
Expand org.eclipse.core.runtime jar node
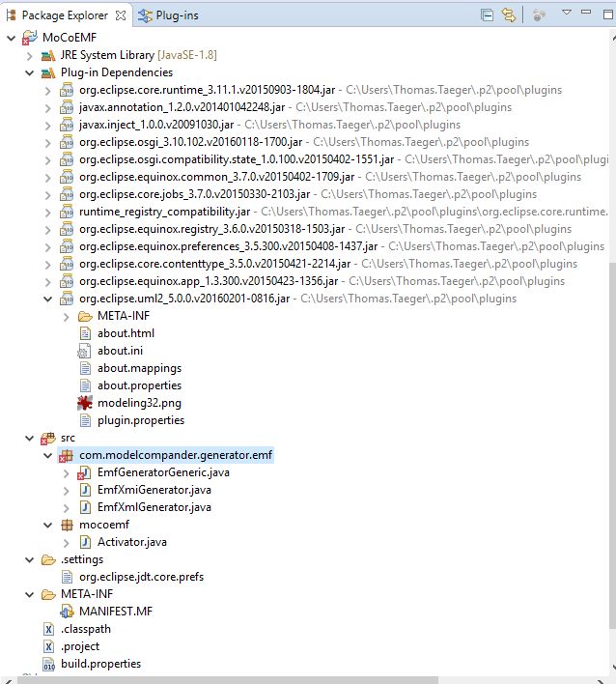pyautogui.click(x=48, y=90)
